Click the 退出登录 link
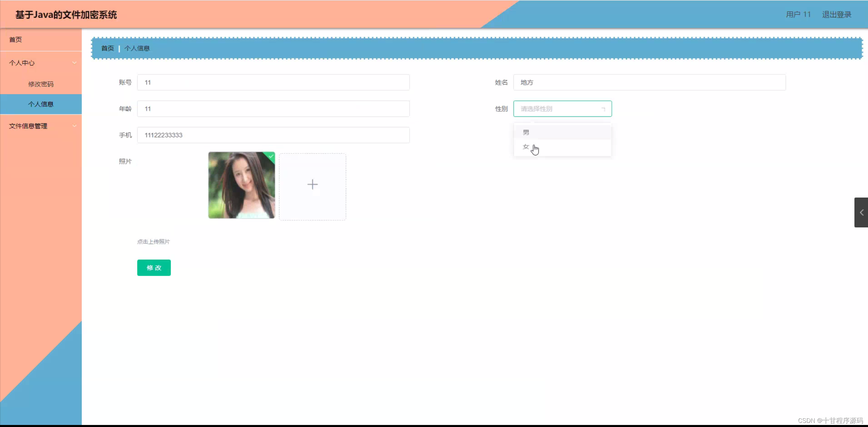 [x=836, y=15]
